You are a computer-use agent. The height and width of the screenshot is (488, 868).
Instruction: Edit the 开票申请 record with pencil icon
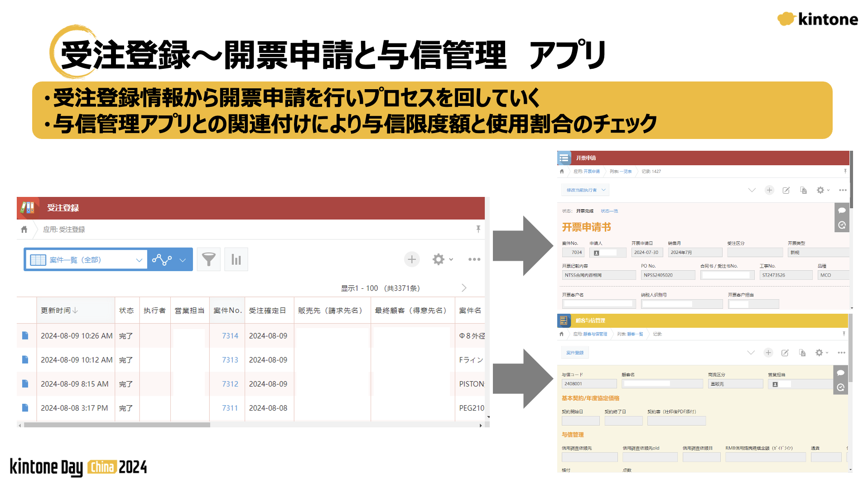click(786, 190)
